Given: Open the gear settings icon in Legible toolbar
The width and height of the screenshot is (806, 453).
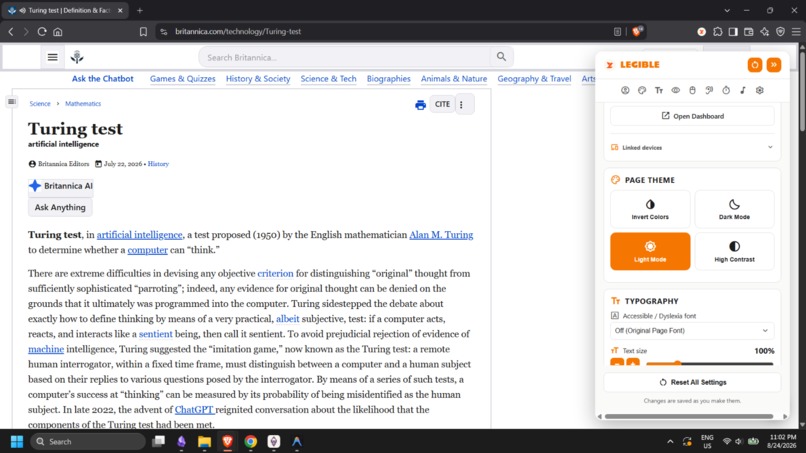Looking at the screenshot, I should click(760, 90).
